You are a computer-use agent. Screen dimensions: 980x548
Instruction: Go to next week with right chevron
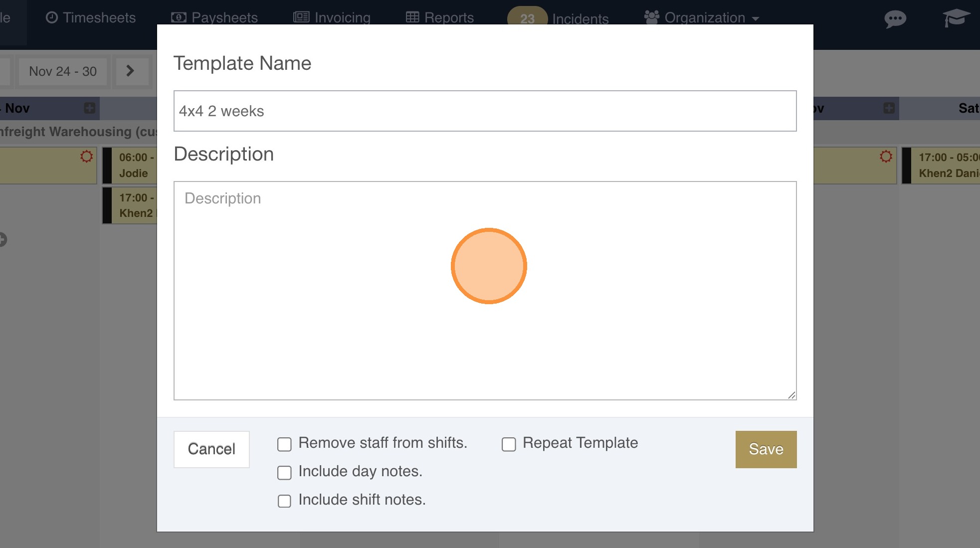tap(130, 71)
